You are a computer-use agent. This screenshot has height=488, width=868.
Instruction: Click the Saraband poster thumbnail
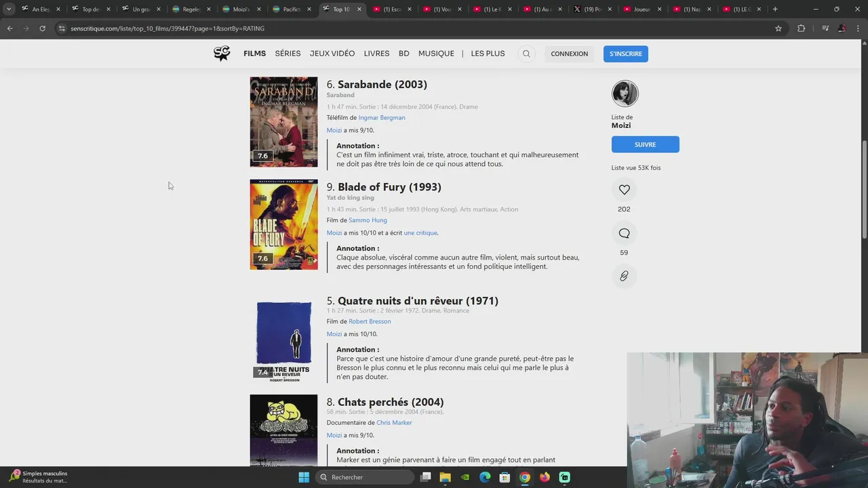pyautogui.click(x=283, y=122)
